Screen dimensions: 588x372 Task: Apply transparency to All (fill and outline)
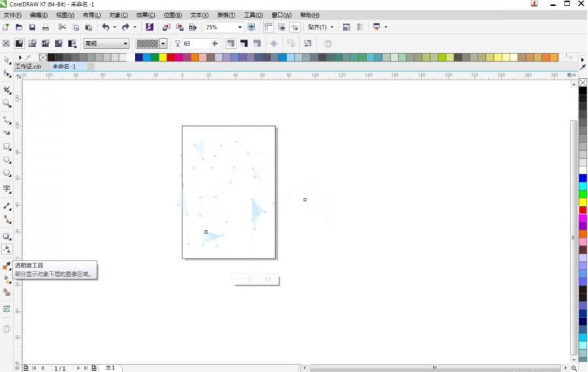click(231, 44)
